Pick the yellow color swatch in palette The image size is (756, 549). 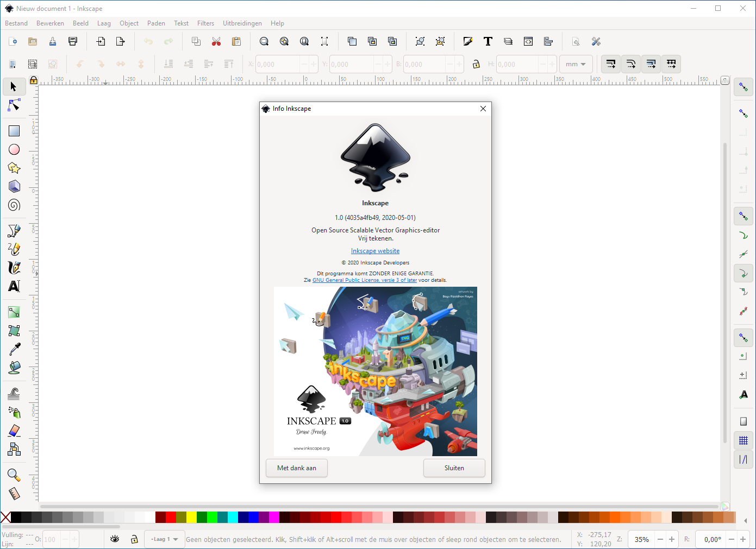click(x=191, y=517)
